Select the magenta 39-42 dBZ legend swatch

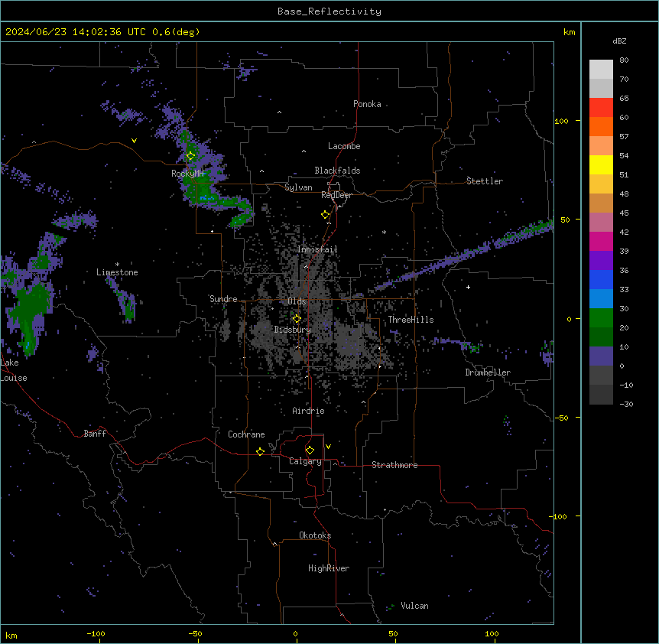[x=601, y=241]
